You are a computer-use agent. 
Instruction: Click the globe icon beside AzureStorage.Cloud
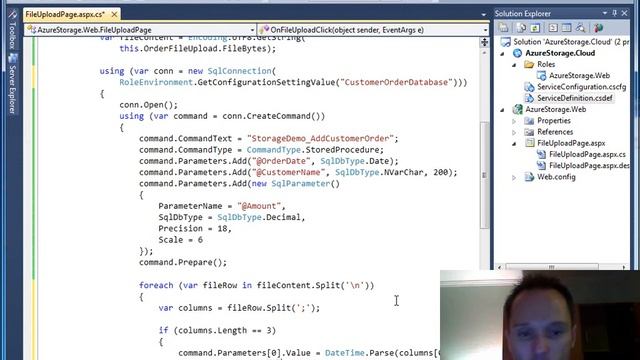(518, 53)
